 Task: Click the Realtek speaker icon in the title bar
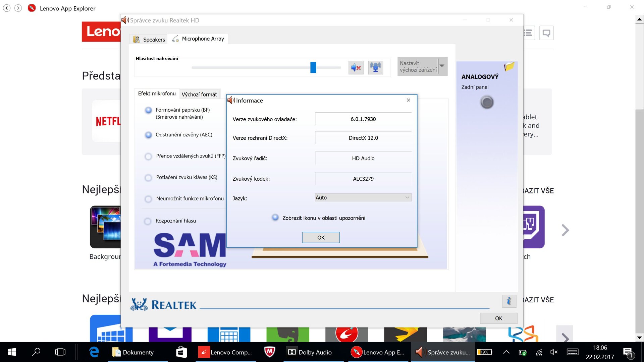click(124, 20)
